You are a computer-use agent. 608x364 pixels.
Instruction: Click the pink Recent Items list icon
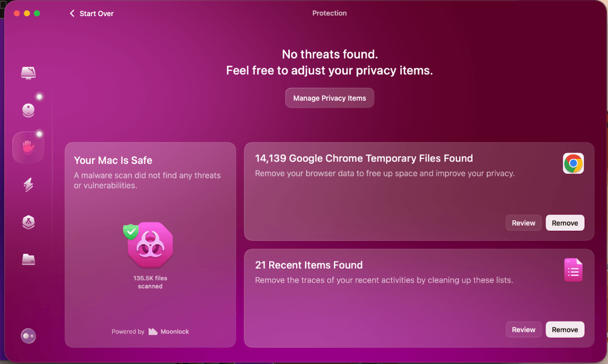pyautogui.click(x=573, y=270)
